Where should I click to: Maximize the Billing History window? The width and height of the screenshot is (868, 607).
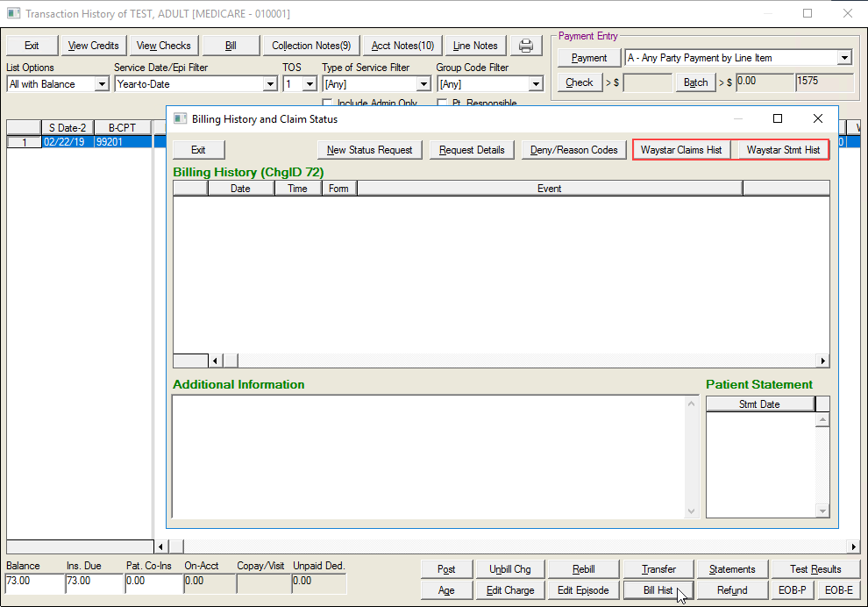click(x=778, y=118)
